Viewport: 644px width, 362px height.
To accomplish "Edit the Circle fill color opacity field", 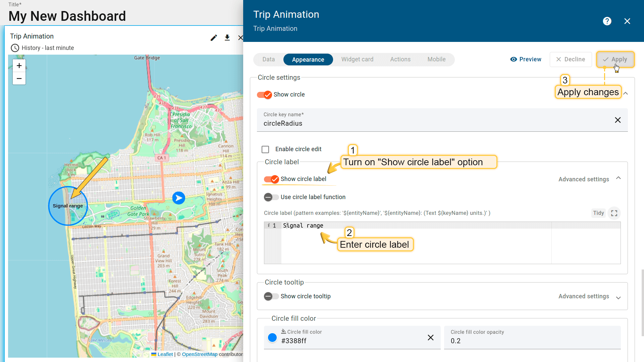I will tap(532, 338).
